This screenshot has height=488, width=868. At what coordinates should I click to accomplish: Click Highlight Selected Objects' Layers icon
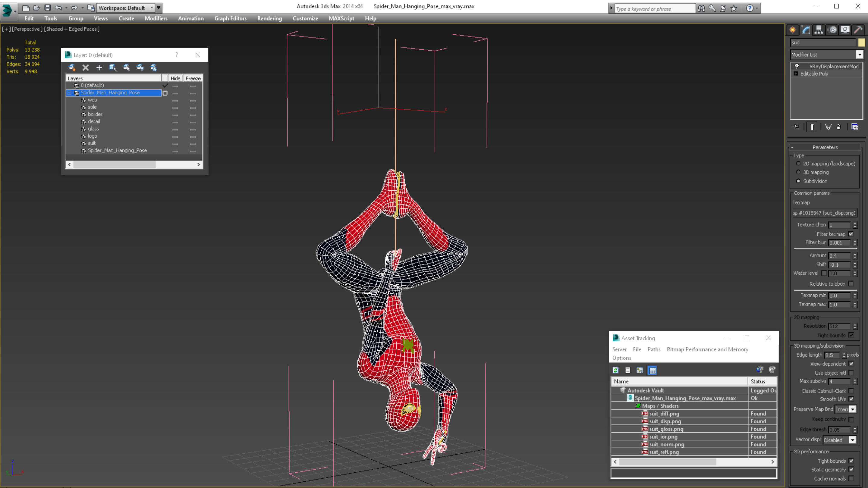point(126,68)
